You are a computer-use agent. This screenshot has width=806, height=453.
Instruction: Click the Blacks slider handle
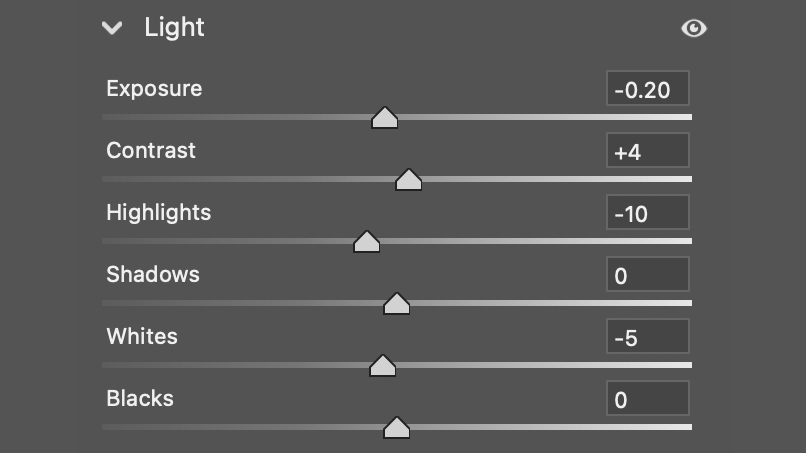coord(396,428)
